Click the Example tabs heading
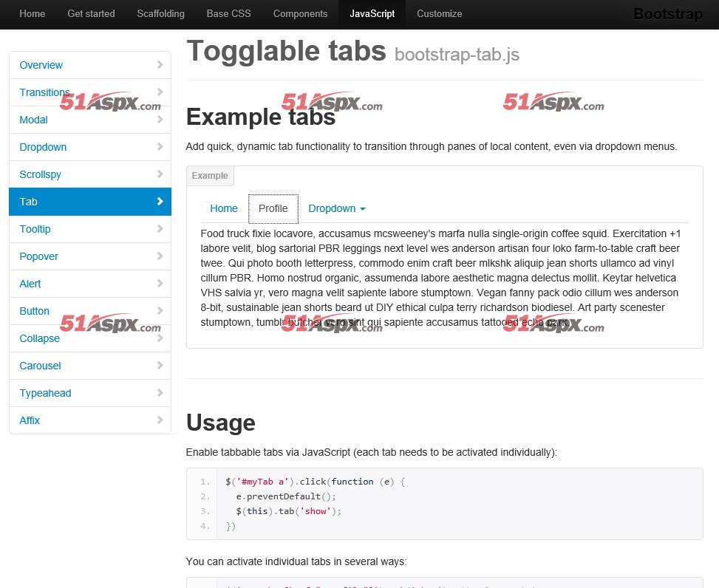 tap(260, 117)
